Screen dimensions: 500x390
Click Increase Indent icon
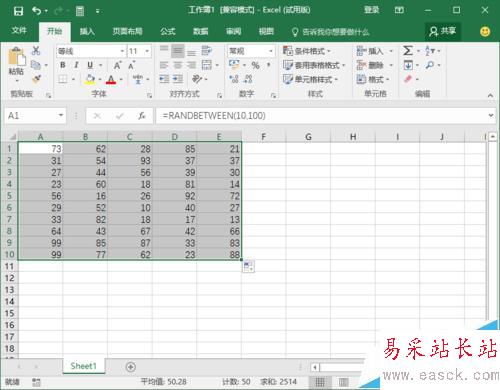pyautogui.click(x=178, y=79)
